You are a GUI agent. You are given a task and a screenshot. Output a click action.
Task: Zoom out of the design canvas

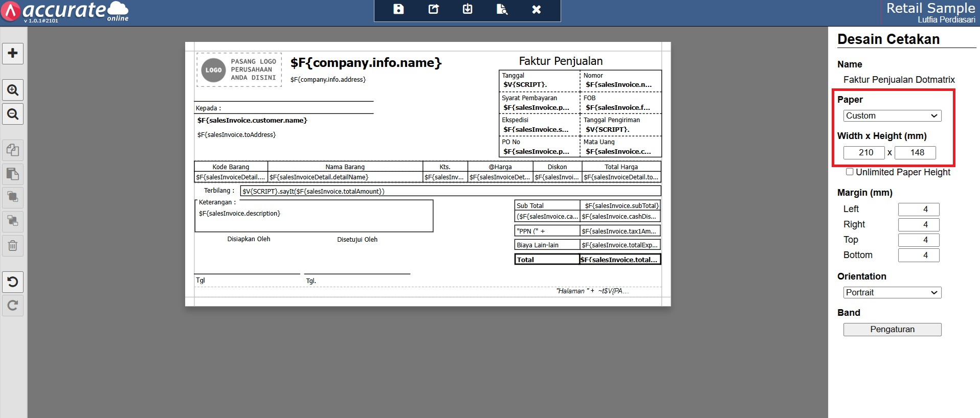click(x=13, y=114)
